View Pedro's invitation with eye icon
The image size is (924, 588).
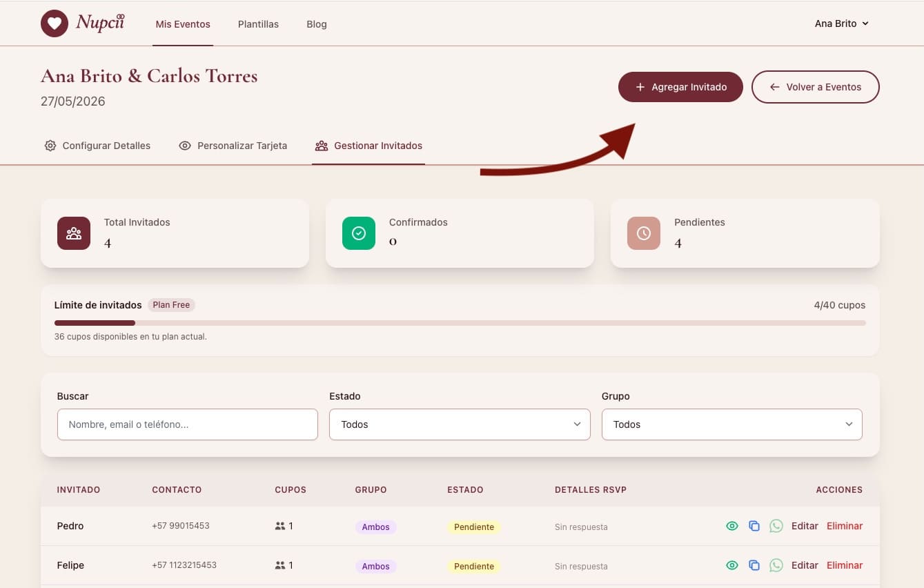tap(732, 526)
